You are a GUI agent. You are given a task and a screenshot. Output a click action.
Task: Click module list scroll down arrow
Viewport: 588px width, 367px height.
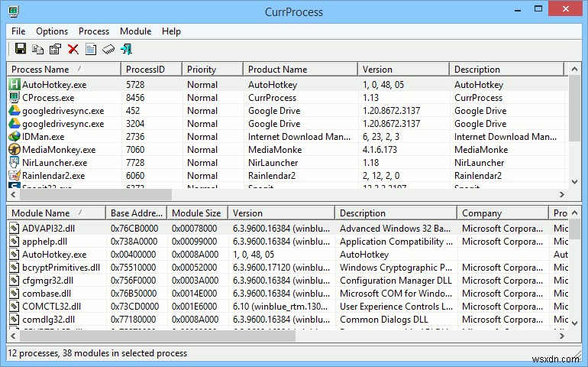tap(574, 323)
